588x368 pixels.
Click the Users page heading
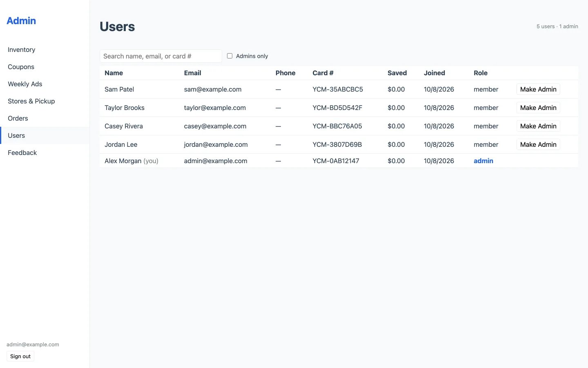pos(117,27)
